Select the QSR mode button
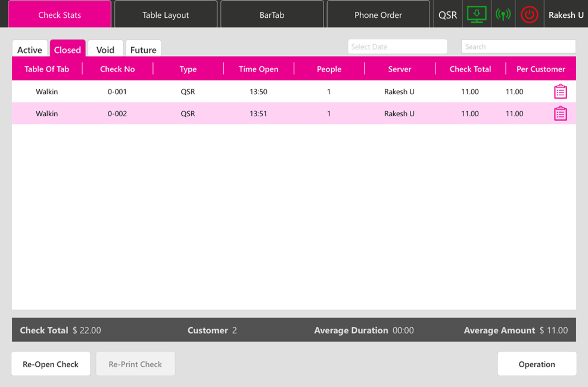 [x=447, y=15]
